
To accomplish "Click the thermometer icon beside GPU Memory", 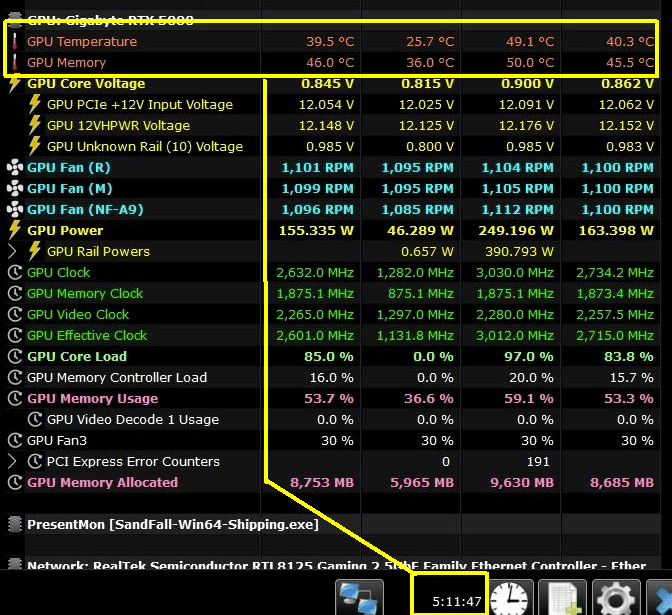I will click(15, 63).
